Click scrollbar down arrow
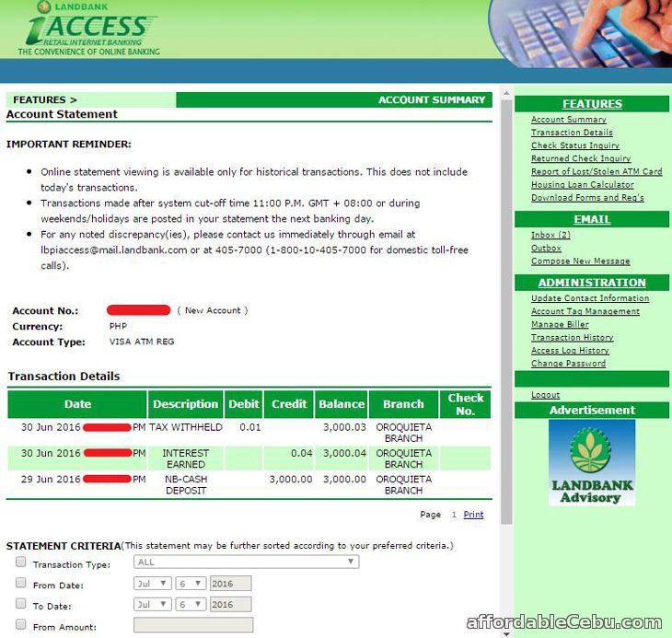The width and height of the screenshot is (672, 638). 506,633
